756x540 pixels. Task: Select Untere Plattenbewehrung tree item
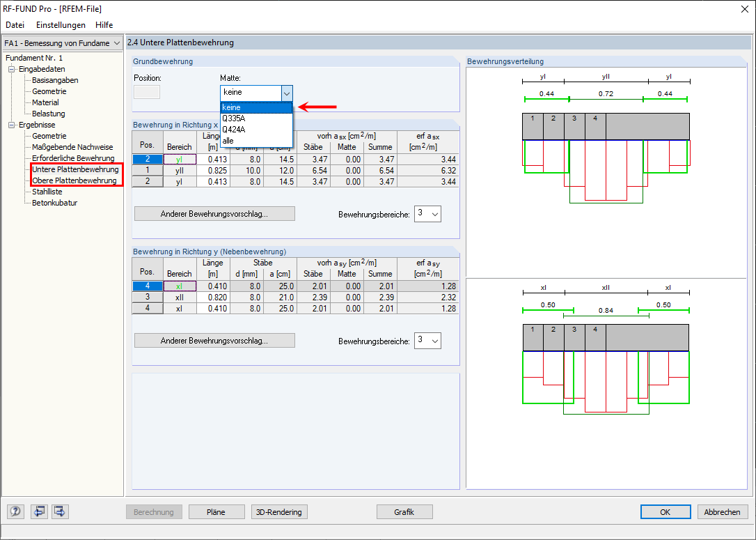click(x=75, y=169)
